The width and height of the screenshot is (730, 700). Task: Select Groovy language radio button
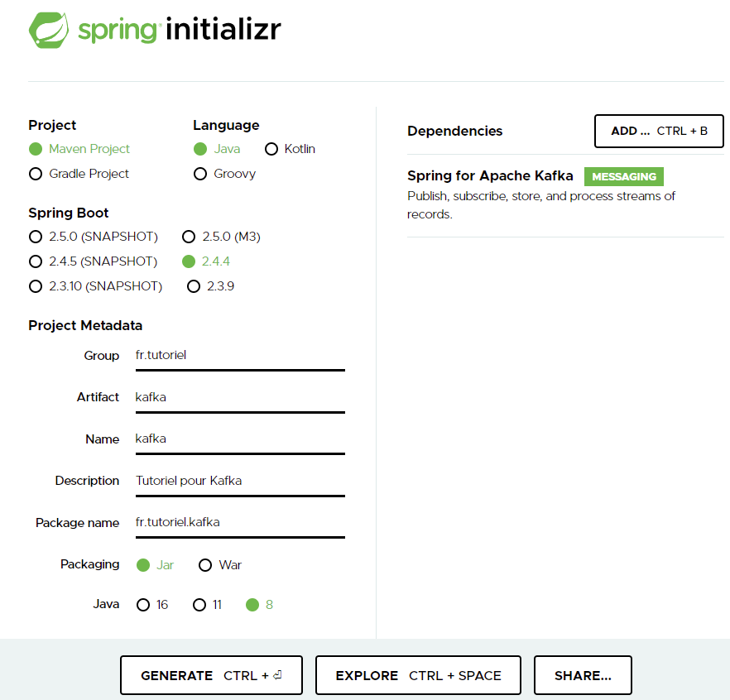[200, 174]
